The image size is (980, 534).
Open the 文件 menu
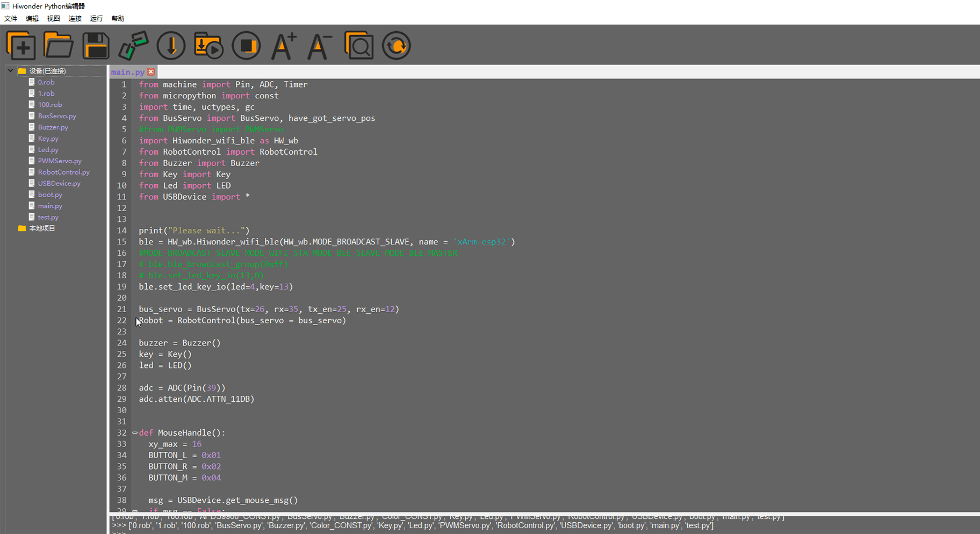click(11, 18)
